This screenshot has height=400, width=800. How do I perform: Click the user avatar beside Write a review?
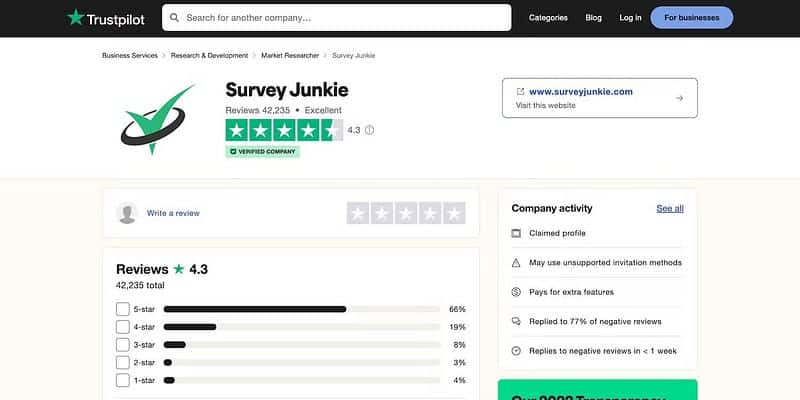point(127,213)
